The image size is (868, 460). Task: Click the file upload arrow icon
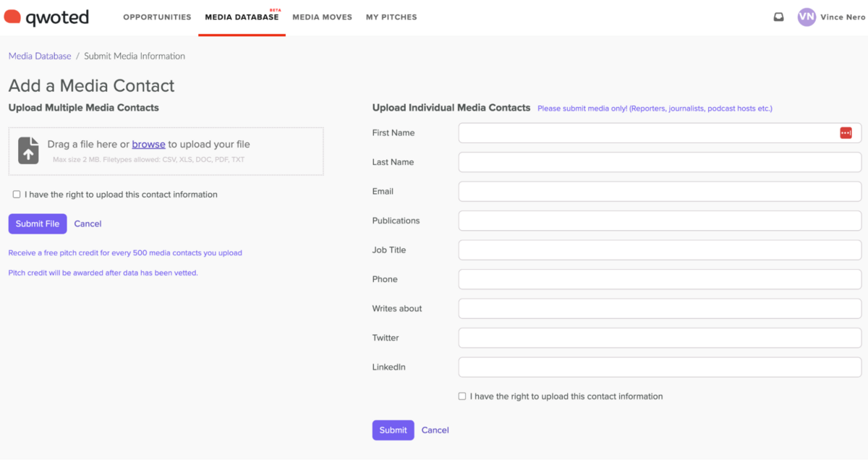(28, 150)
